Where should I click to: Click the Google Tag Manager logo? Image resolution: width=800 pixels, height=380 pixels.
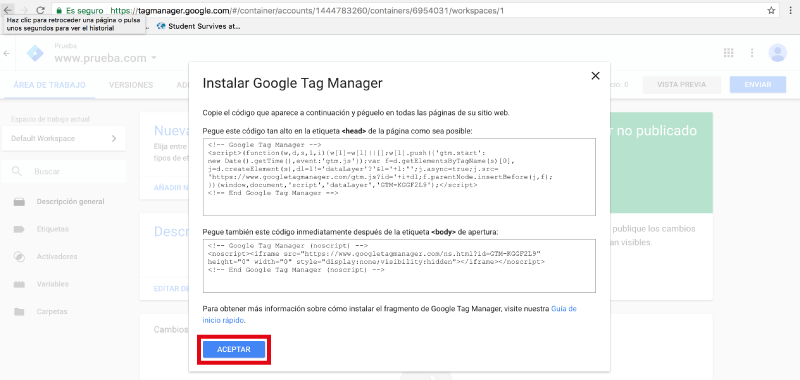35,53
